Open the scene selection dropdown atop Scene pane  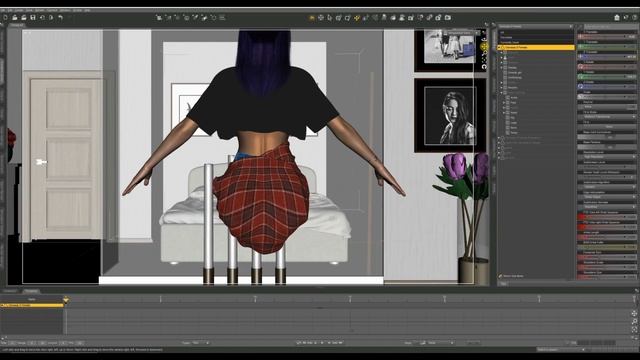pos(536,27)
